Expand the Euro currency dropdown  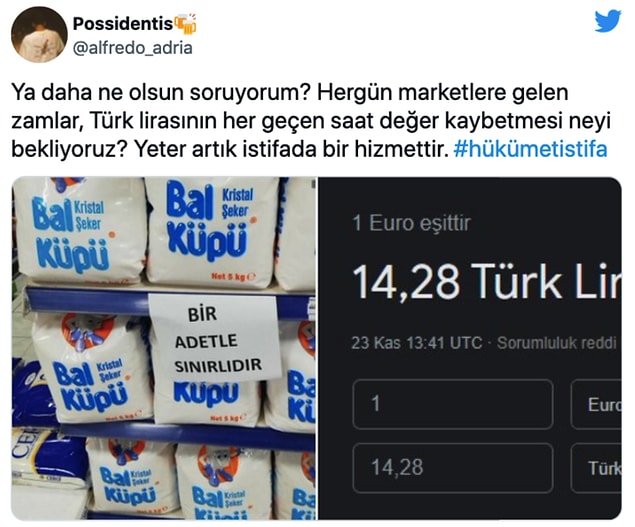point(596,404)
